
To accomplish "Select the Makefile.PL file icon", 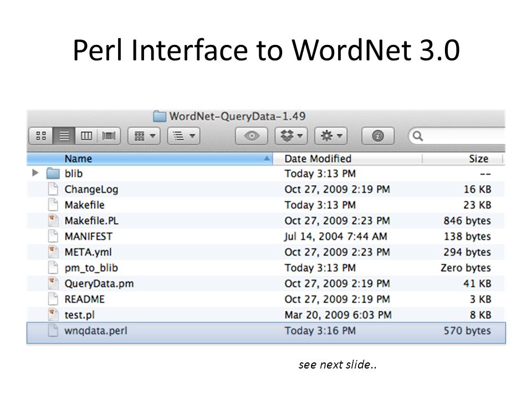I will point(53,221).
